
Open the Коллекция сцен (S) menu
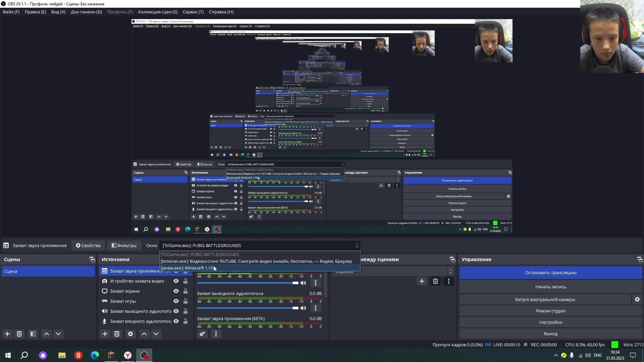pyautogui.click(x=158, y=12)
